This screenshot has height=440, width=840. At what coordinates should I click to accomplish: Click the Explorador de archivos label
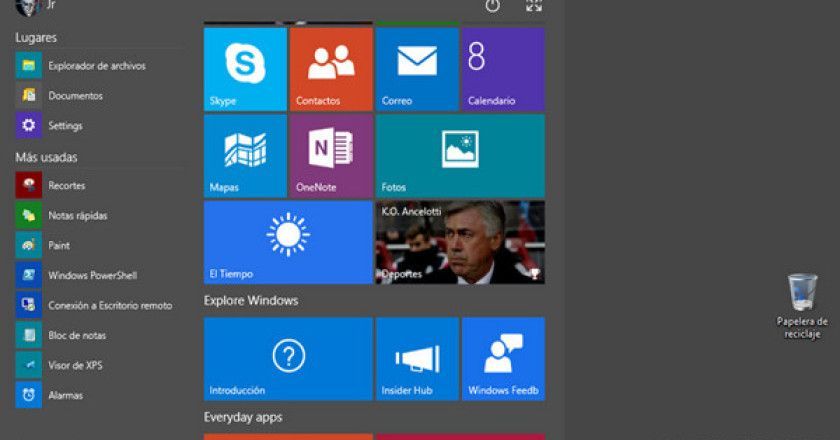tap(97, 66)
